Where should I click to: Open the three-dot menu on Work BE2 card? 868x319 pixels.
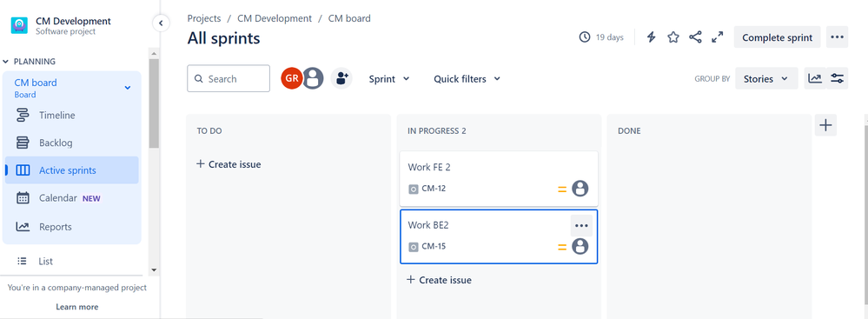581,225
